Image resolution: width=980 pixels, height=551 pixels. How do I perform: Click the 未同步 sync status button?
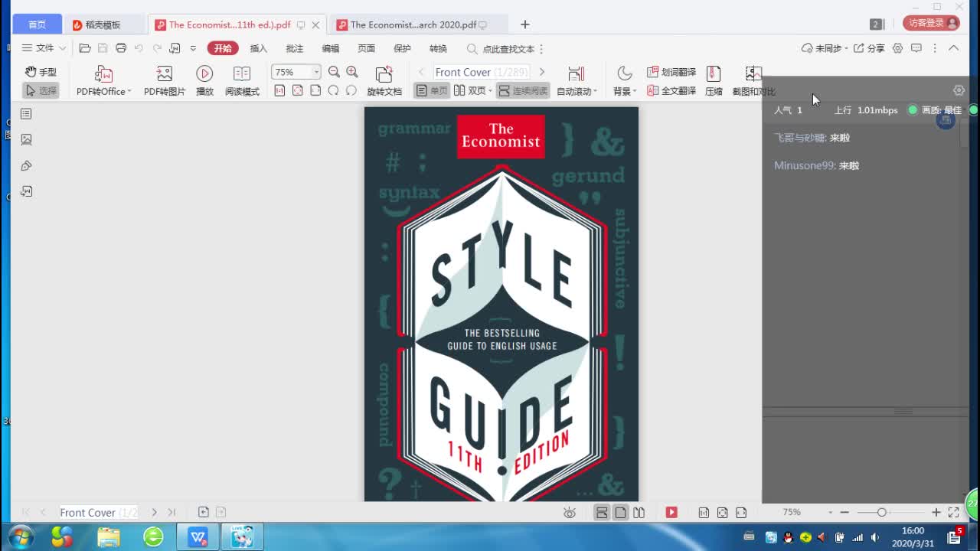point(825,48)
